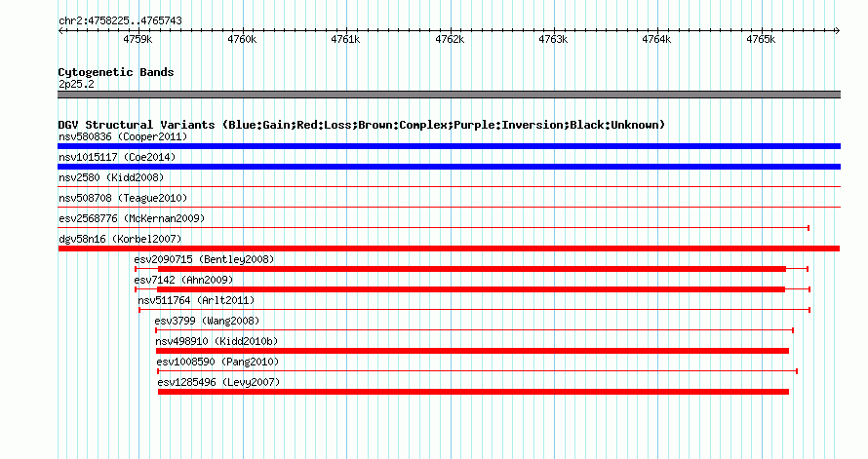Select the blue nsv1015117 gain bar
Viewport: 868px width, 459px height.
449,167
